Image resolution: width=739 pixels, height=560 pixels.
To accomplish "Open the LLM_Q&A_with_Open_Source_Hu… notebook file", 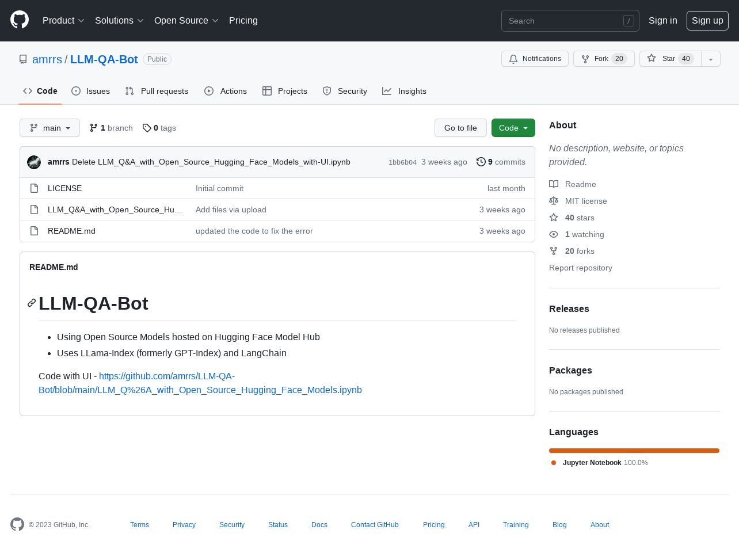I will tap(115, 209).
